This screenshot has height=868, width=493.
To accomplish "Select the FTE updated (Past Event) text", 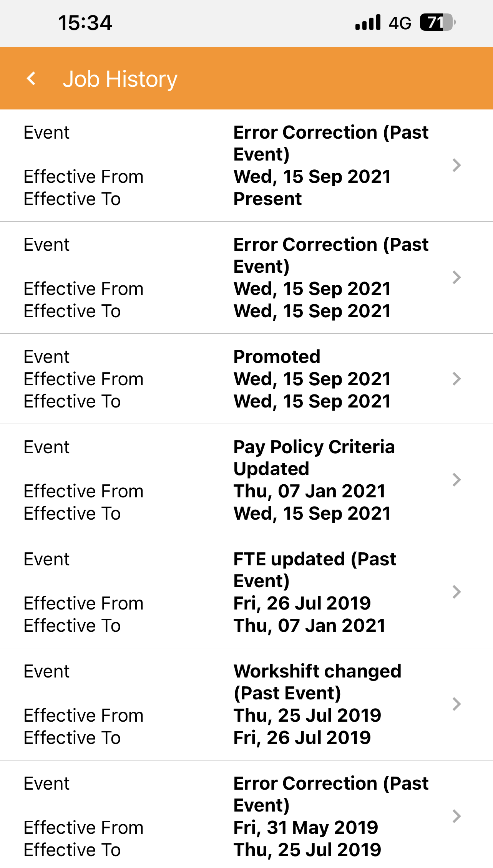I will point(314,570).
